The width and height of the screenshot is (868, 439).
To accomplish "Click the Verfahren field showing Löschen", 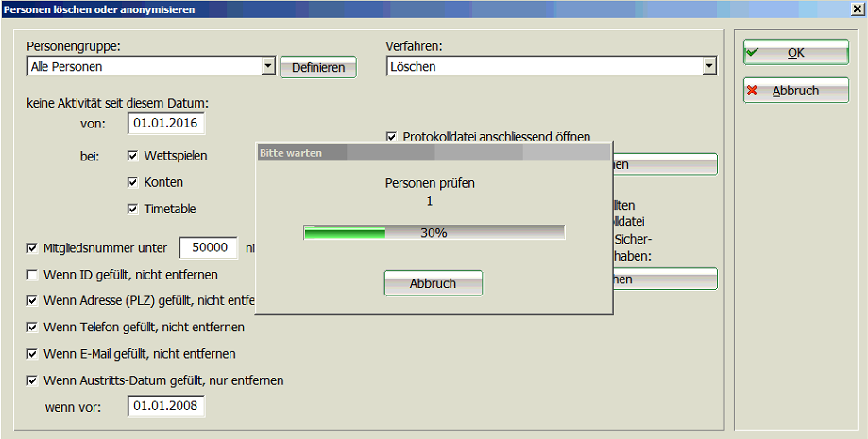I will [544, 67].
